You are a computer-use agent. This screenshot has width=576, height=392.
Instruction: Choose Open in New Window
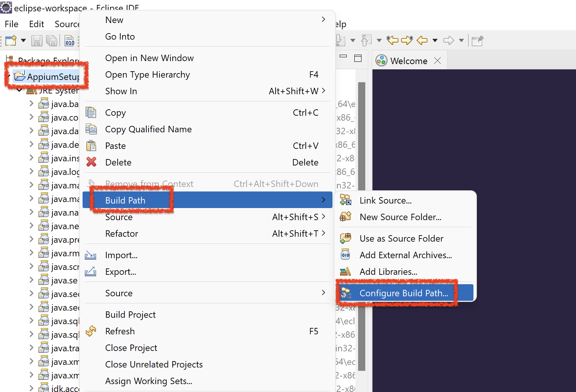[x=207, y=58]
